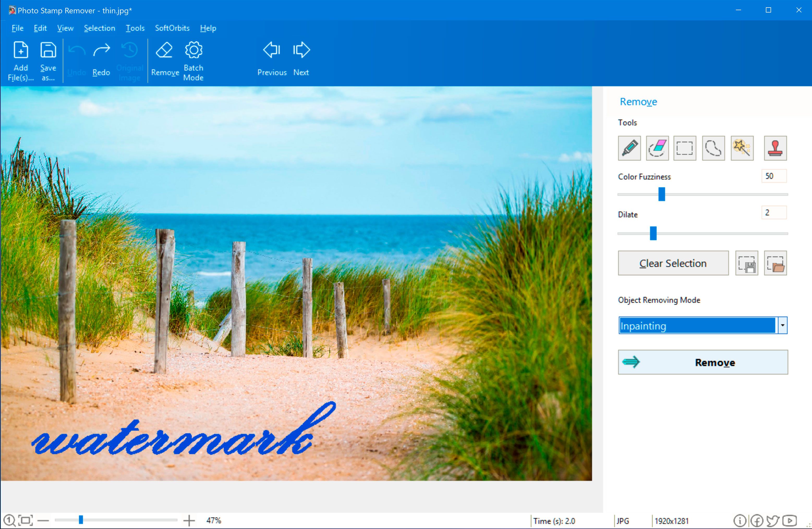Select the Stamp removal tool
This screenshot has width=812, height=529.
coord(777,147)
